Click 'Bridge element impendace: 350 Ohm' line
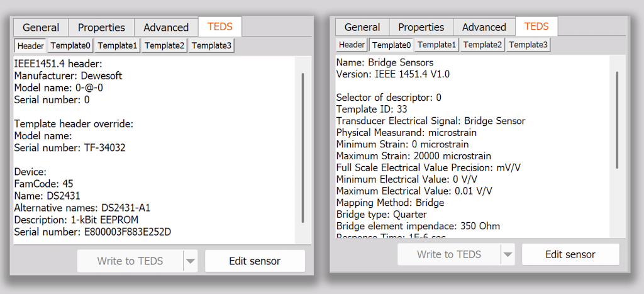This screenshot has height=294, width=644. 418,226
